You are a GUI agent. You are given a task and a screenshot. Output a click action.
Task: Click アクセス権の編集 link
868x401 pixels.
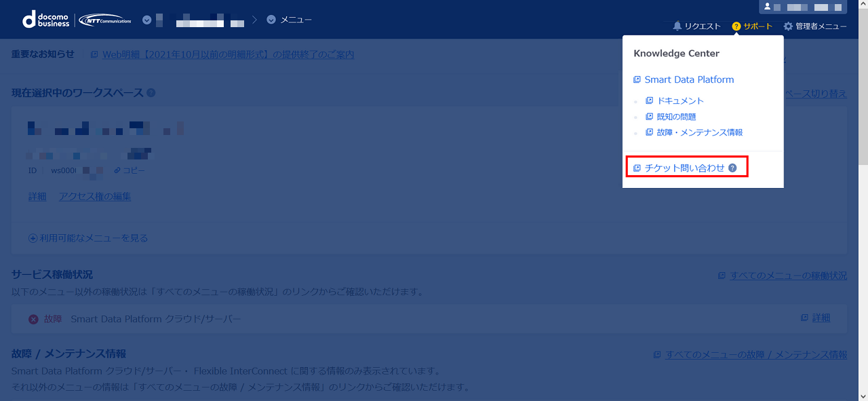95,196
